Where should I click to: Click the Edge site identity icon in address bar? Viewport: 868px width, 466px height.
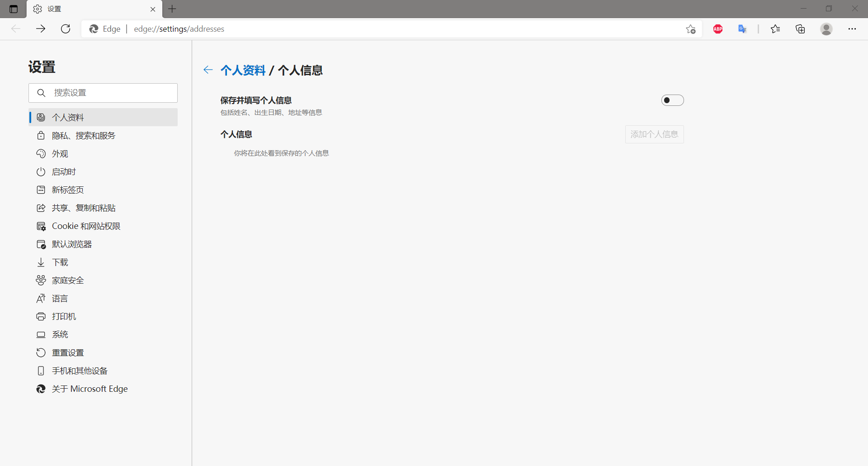click(x=94, y=29)
